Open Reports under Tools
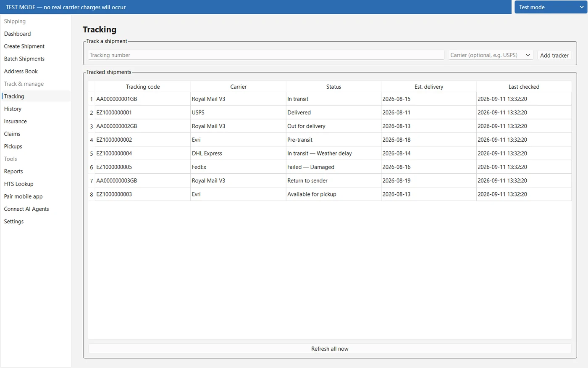The height and width of the screenshot is (368, 588). click(36, 172)
